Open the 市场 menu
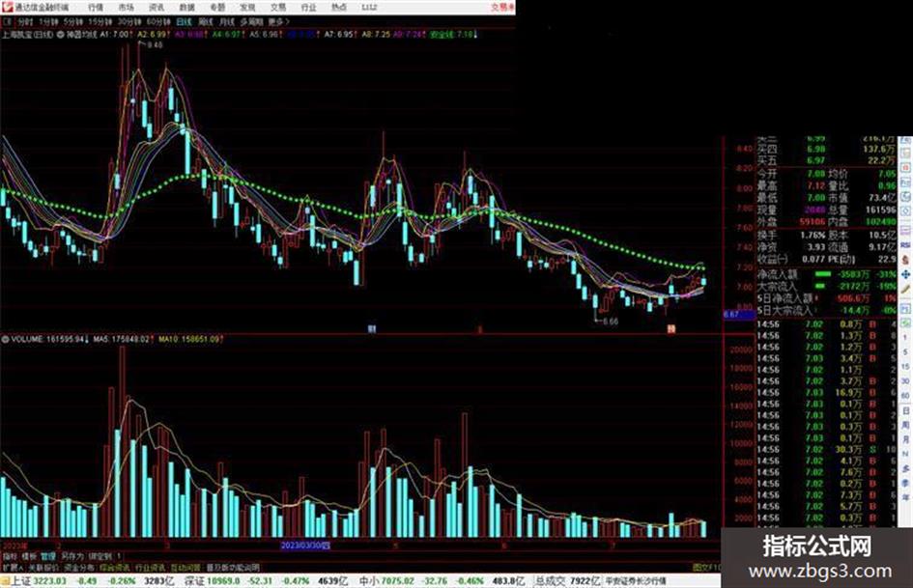Screen dimensions: 913x588 [x=126, y=8]
